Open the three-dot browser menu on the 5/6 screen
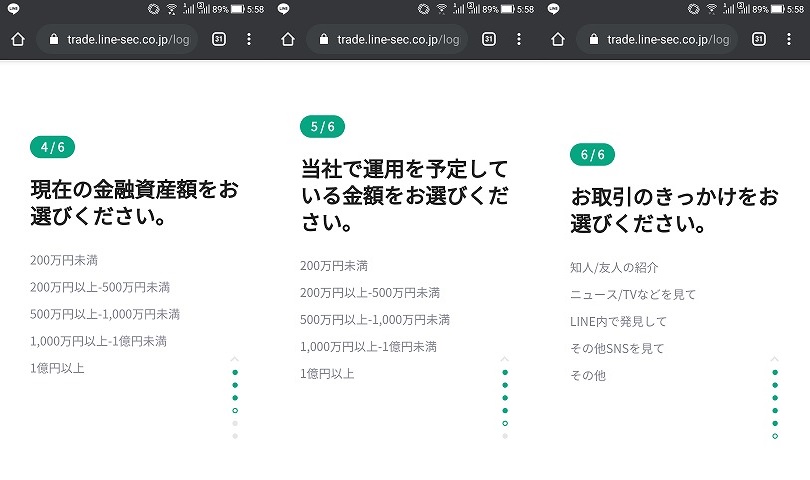 [x=519, y=39]
